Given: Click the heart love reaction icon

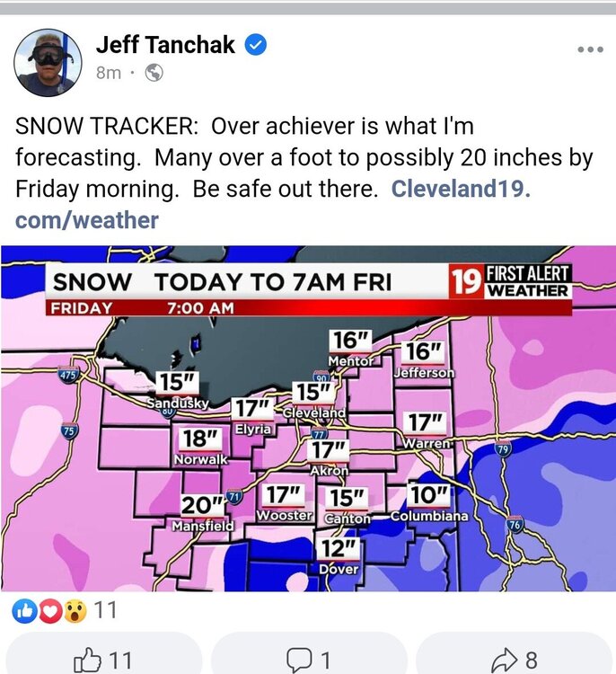Looking at the screenshot, I should click(x=50, y=611).
